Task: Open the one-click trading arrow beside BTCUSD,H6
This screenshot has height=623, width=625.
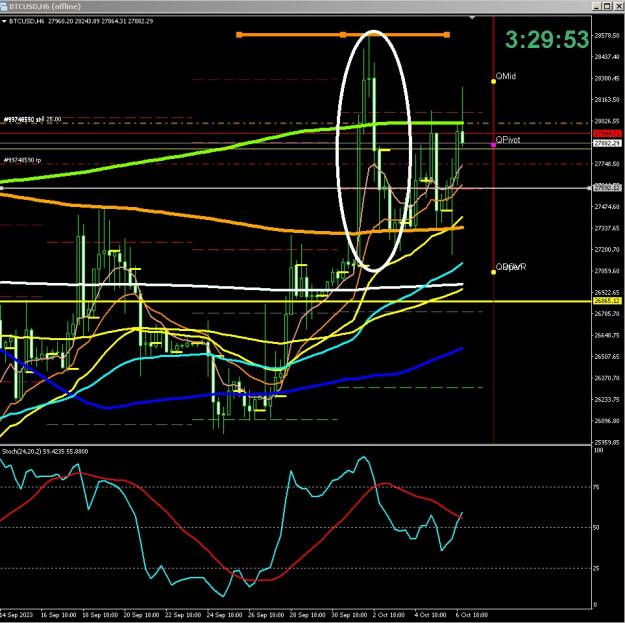Action: (4, 22)
